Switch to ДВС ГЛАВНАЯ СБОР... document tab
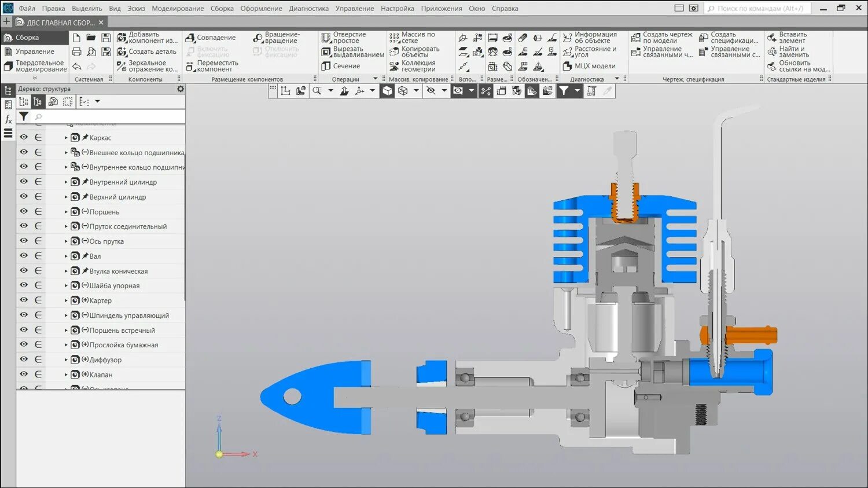This screenshot has width=868, height=488. click(x=60, y=23)
